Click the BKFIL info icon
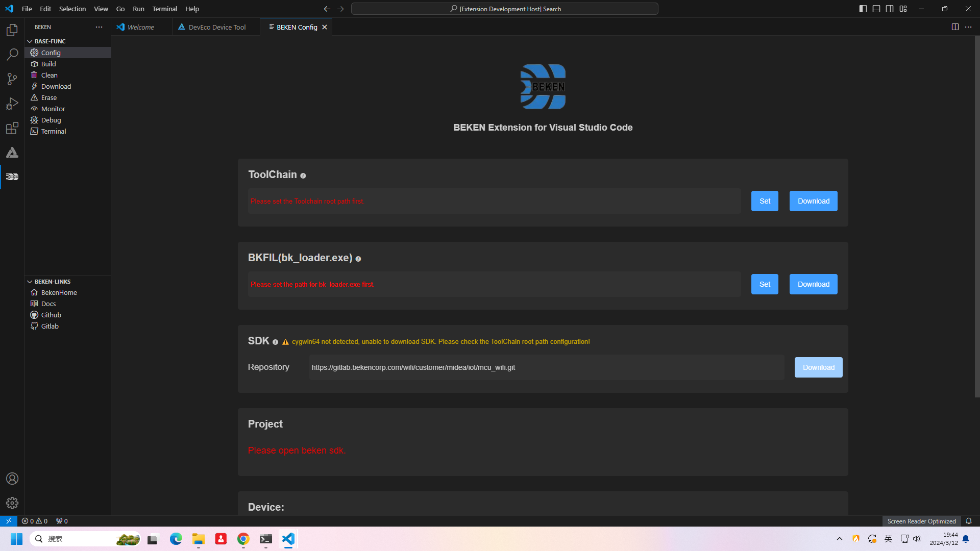Image resolution: width=980 pixels, height=551 pixels. click(358, 259)
